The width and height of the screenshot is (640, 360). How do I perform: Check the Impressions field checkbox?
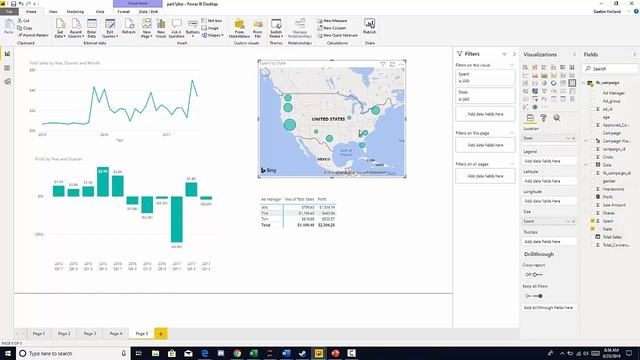pos(593,189)
